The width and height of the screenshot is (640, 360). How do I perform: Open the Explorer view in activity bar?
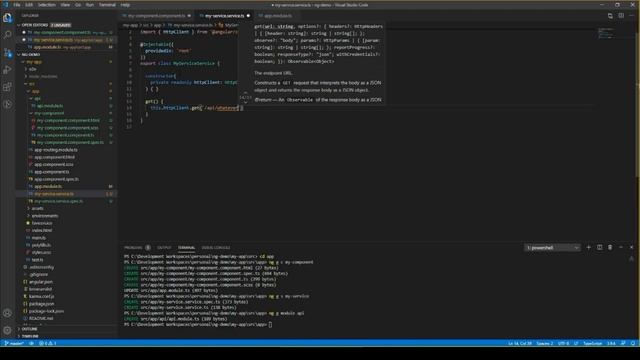(7, 18)
